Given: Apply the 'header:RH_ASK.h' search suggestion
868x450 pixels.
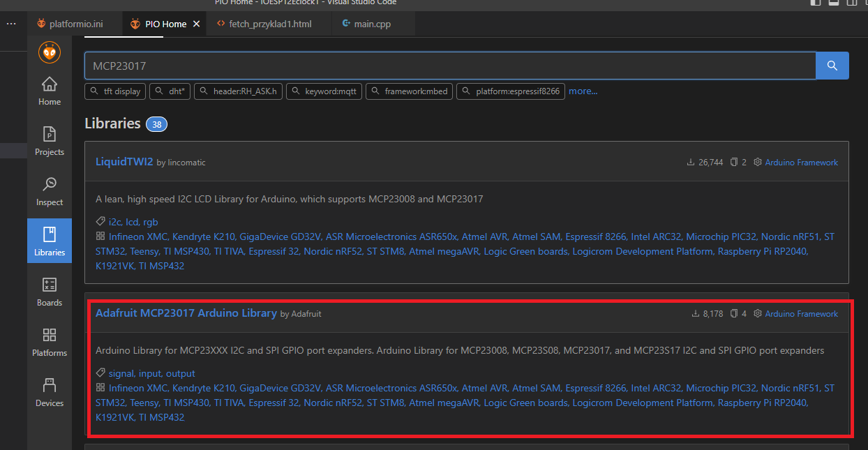Looking at the screenshot, I should (x=238, y=91).
